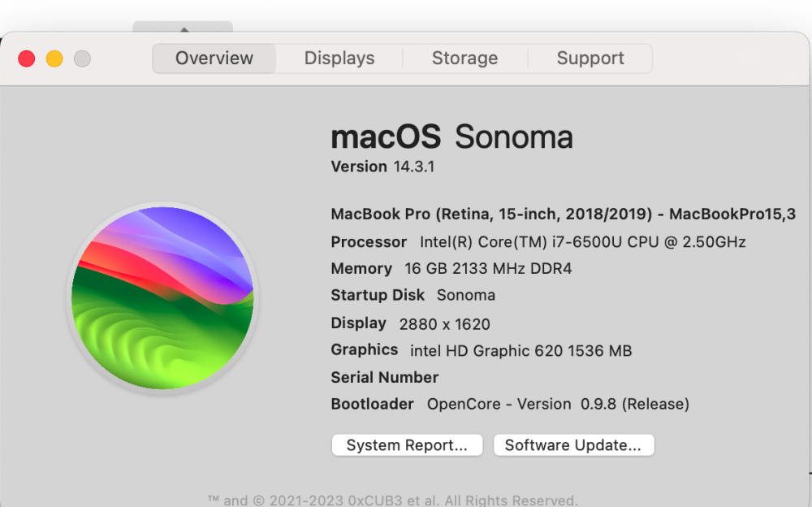
Task: Click the 2880 x 1620 display value
Action: click(444, 324)
